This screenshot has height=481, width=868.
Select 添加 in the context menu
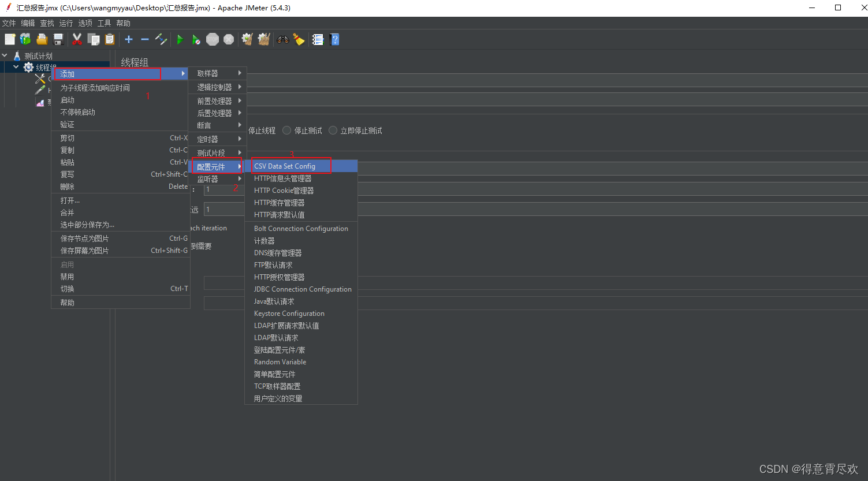(x=121, y=74)
